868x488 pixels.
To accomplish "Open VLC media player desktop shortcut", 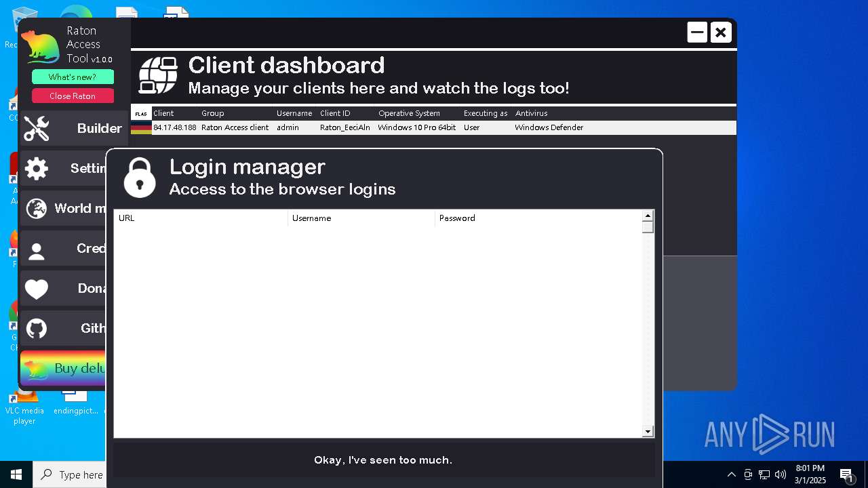I will pyautogui.click(x=24, y=407).
